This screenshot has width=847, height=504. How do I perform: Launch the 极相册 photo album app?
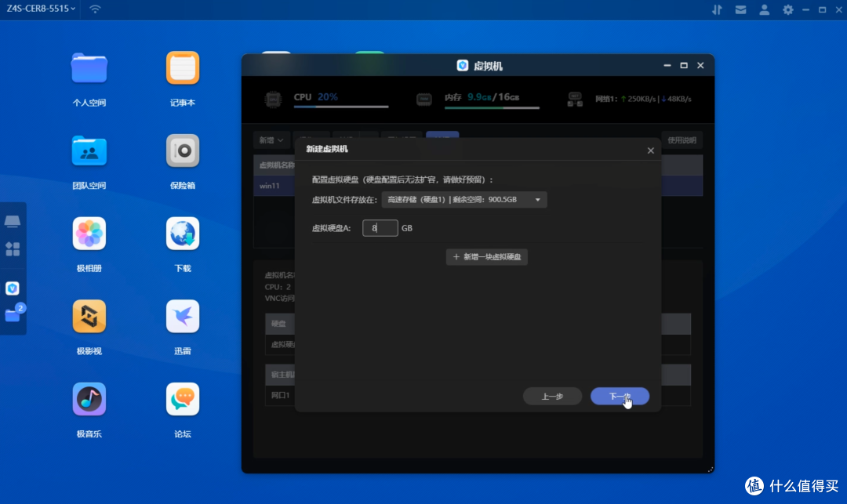tap(89, 234)
